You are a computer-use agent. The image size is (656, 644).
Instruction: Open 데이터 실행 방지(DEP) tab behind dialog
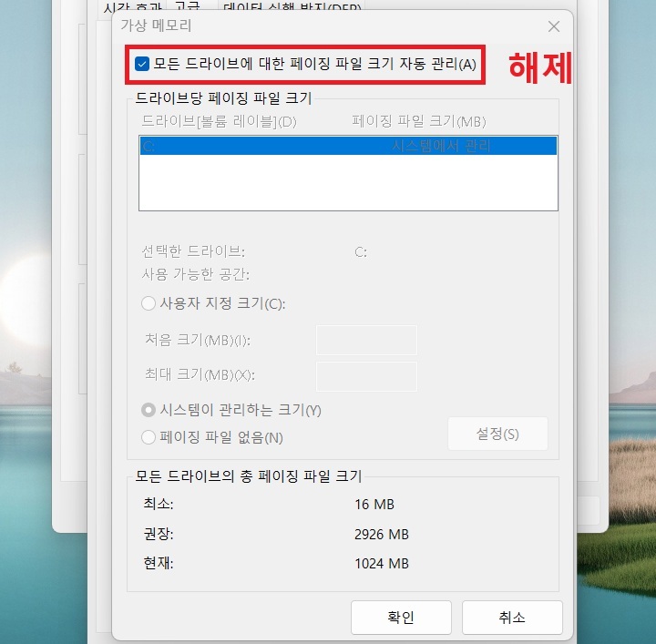[292, 6]
